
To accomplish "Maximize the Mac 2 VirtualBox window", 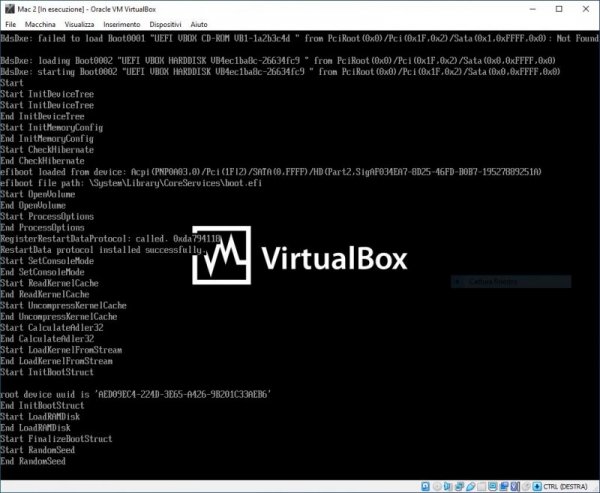I will (x=559, y=9).
